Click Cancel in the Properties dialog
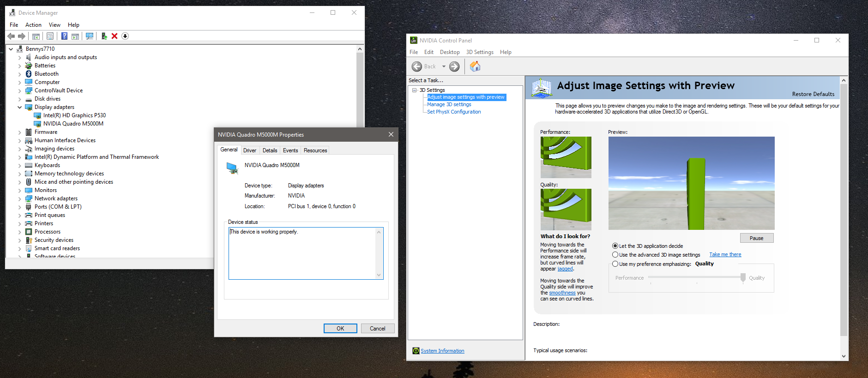This screenshot has width=868, height=378. coord(377,329)
